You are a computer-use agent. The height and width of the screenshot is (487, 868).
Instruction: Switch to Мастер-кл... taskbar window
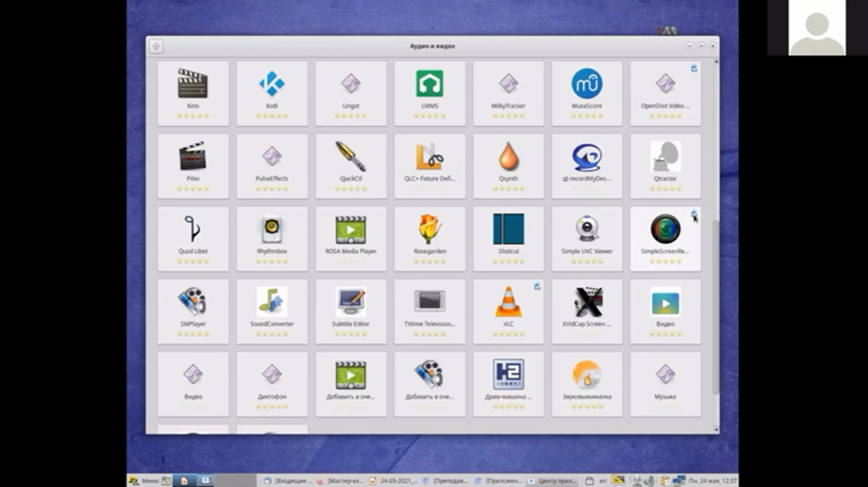coord(341,480)
